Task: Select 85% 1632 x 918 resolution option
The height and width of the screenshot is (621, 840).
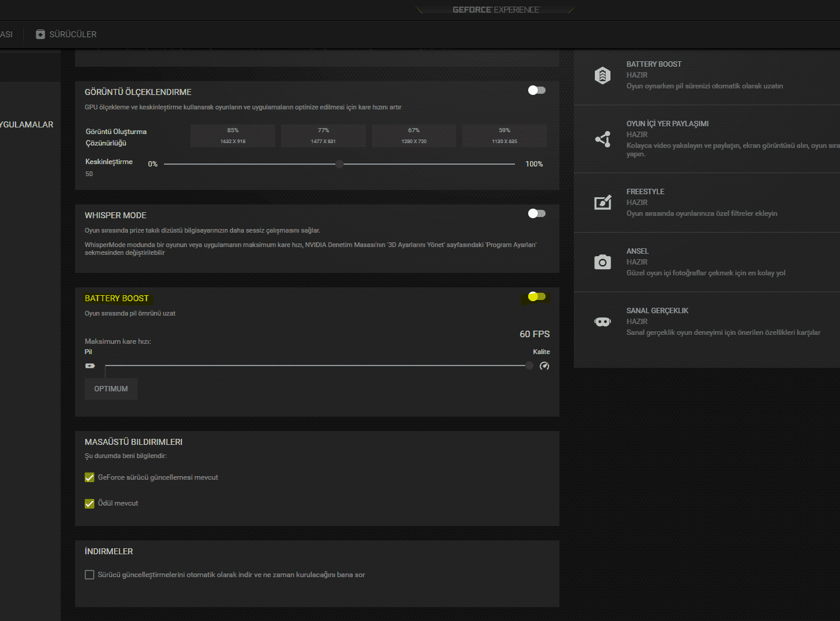Action: 233,136
